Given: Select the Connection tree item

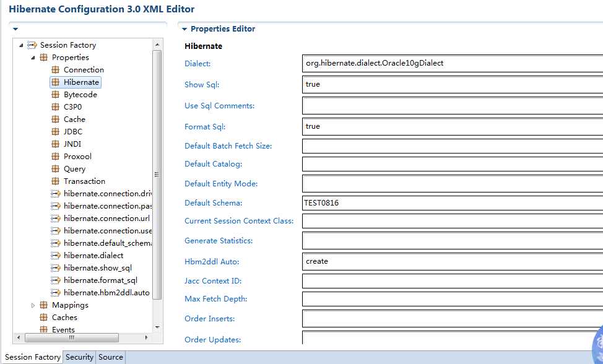Looking at the screenshot, I should click(x=84, y=69).
